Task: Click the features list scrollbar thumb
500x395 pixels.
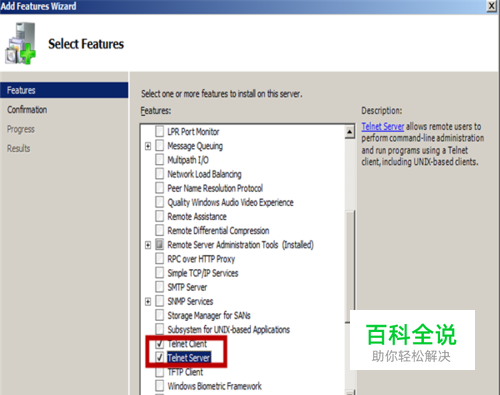Action: (x=349, y=267)
